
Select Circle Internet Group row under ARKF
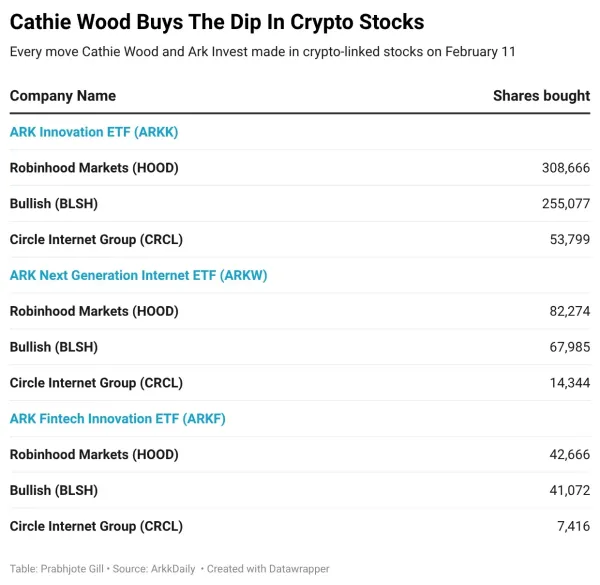point(96,526)
